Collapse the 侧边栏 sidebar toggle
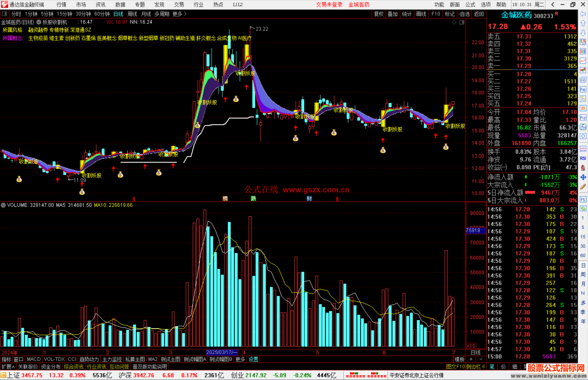588x380 pixels. 476,367
